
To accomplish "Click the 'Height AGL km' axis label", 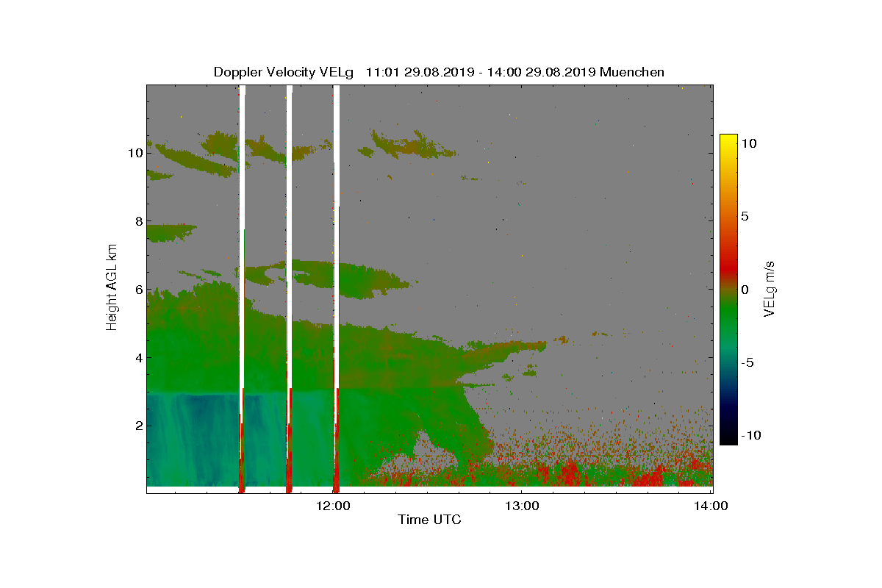I will 112,289.
